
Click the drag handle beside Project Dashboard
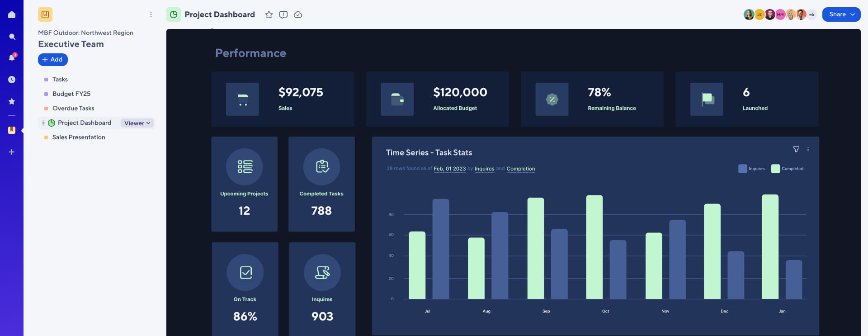[43, 123]
